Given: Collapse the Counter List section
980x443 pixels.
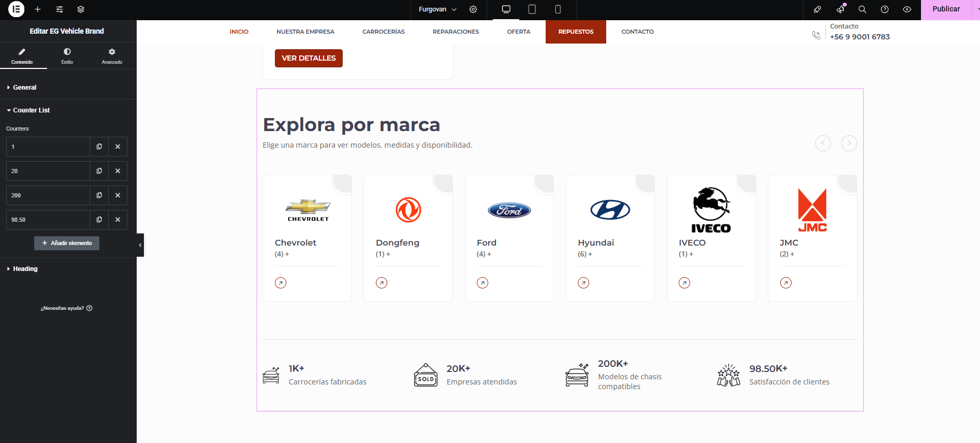Looking at the screenshot, I should [68, 110].
